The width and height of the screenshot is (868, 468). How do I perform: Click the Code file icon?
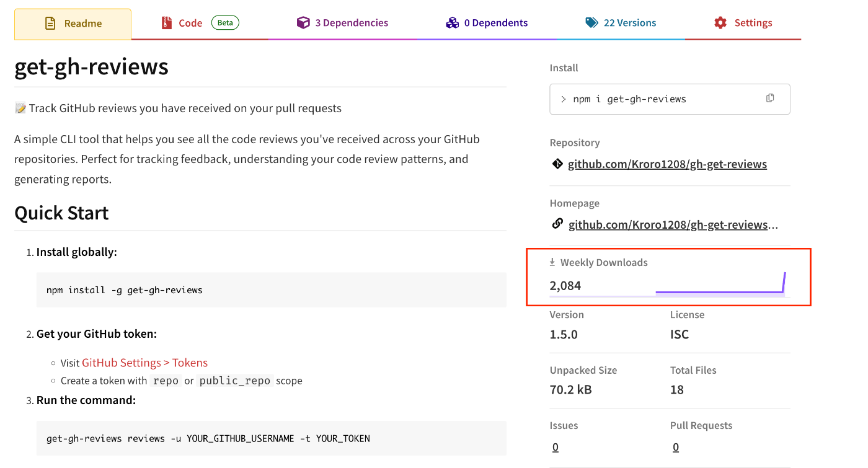tap(166, 23)
